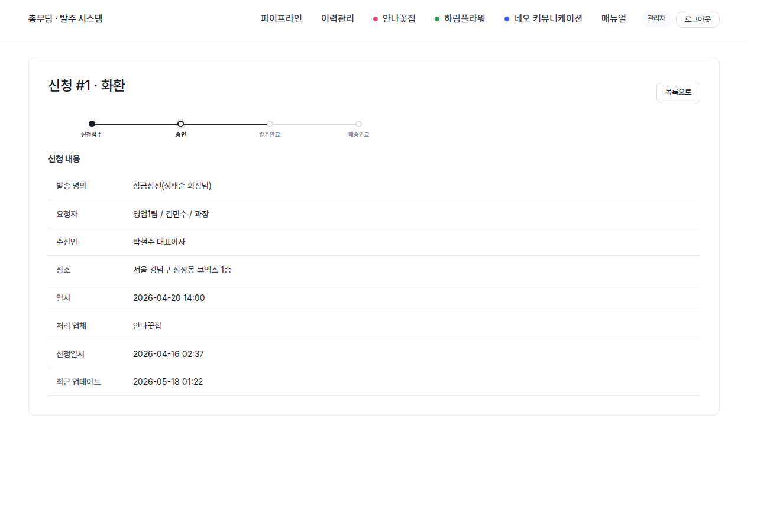Click the green dot beside 하림플라워

click(x=437, y=19)
